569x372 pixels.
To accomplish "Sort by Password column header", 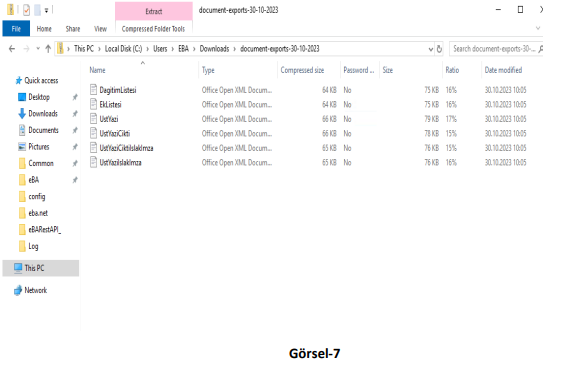I will pyautogui.click(x=359, y=70).
